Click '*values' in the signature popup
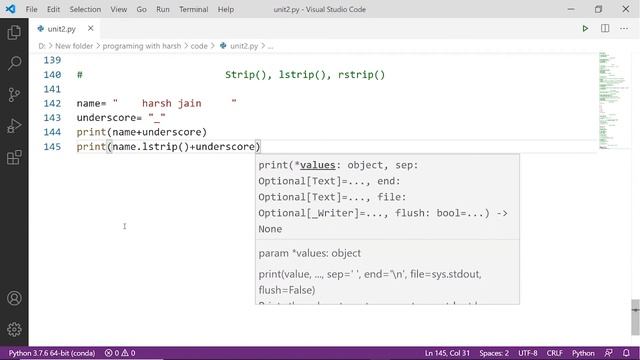640x360 pixels. click(x=315, y=165)
